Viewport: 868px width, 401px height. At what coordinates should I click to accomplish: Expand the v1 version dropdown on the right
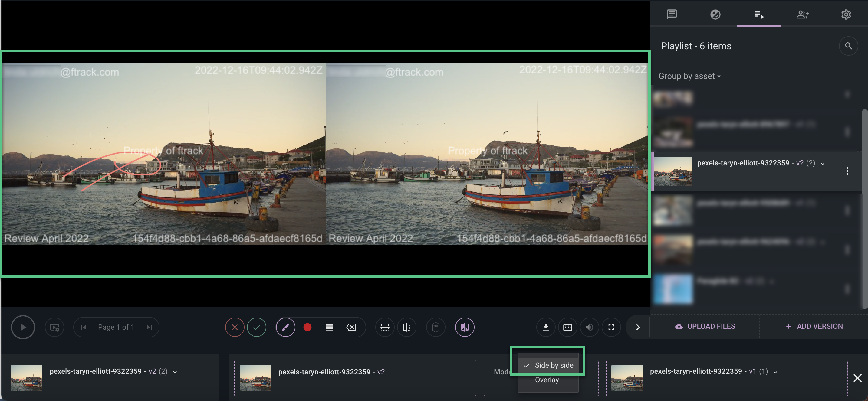pos(775,372)
